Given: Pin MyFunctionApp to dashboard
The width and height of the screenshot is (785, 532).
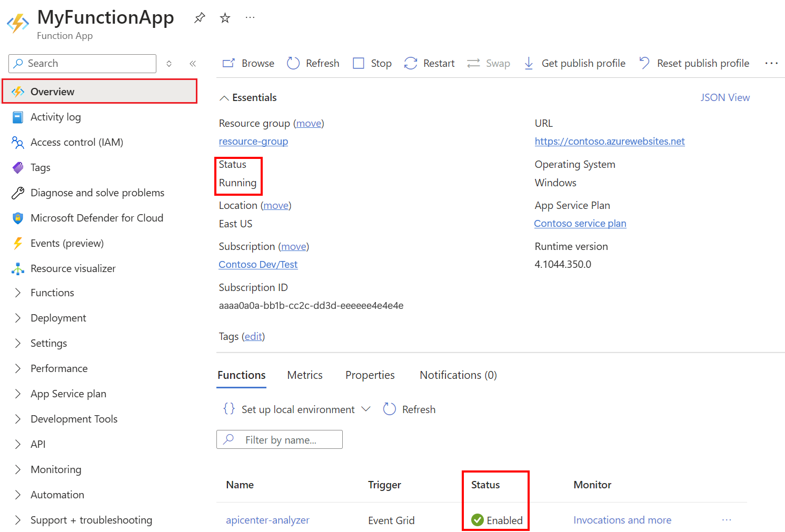Looking at the screenshot, I should [x=199, y=17].
